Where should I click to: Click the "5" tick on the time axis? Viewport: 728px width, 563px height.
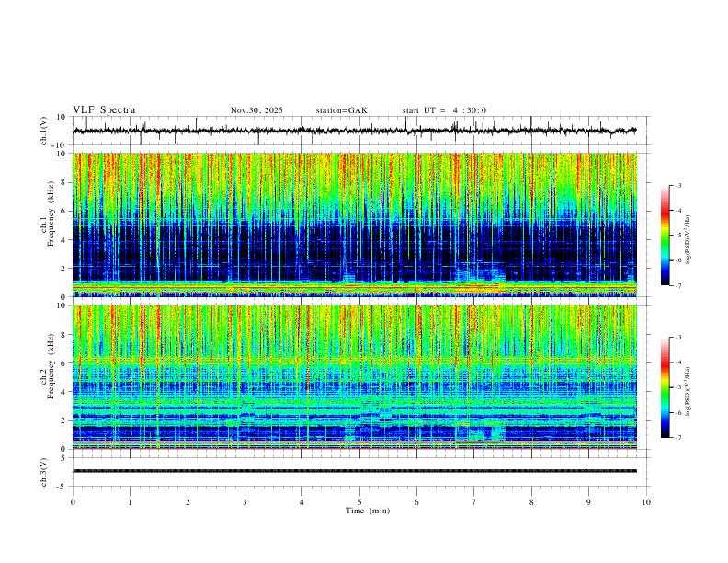pos(359,502)
